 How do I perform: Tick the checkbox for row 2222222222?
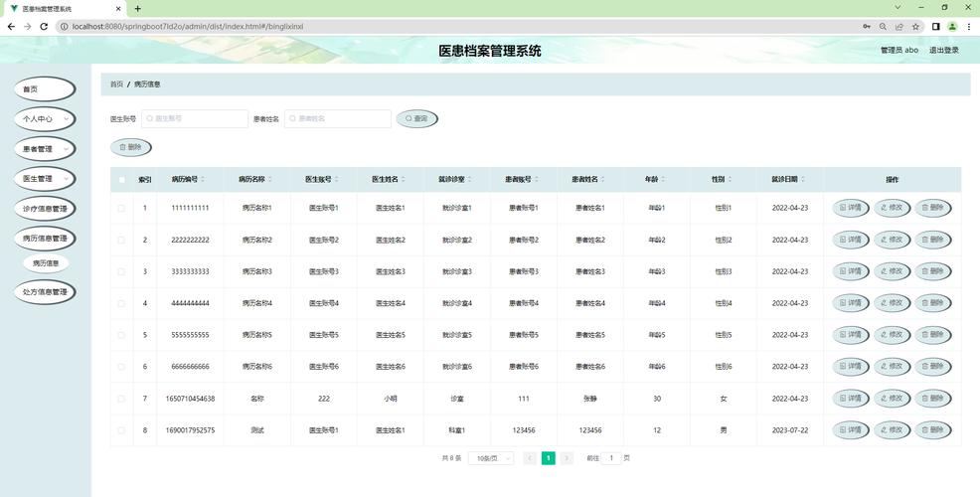click(121, 241)
